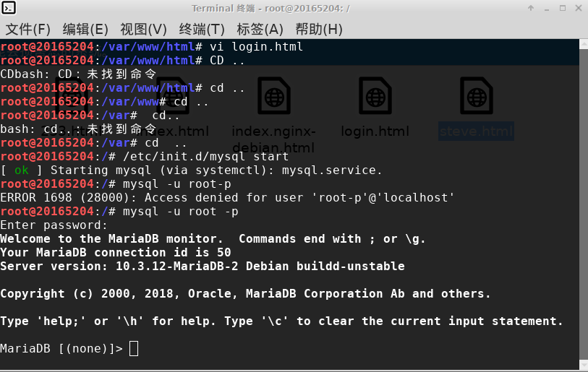Click 'Server version: 10.3.12-MariaDB-2' line
Image resolution: width=588 pixels, height=372 pixels.
(x=203, y=266)
